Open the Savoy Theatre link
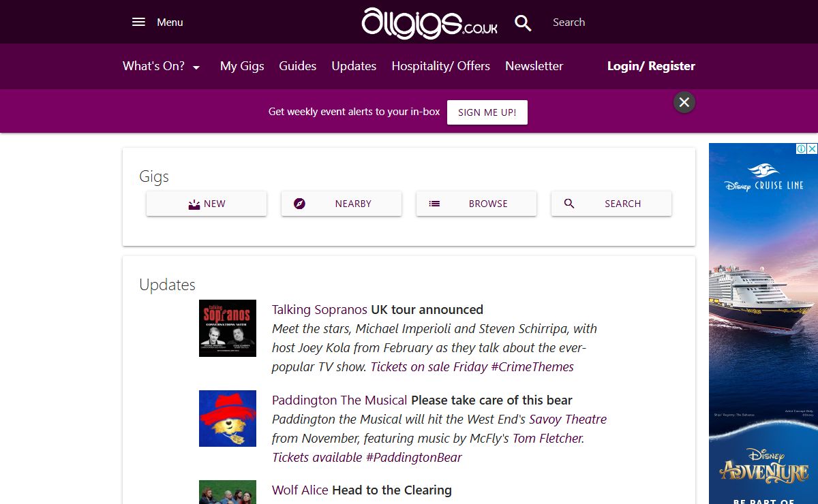The height and width of the screenshot is (504, 818). (568, 420)
